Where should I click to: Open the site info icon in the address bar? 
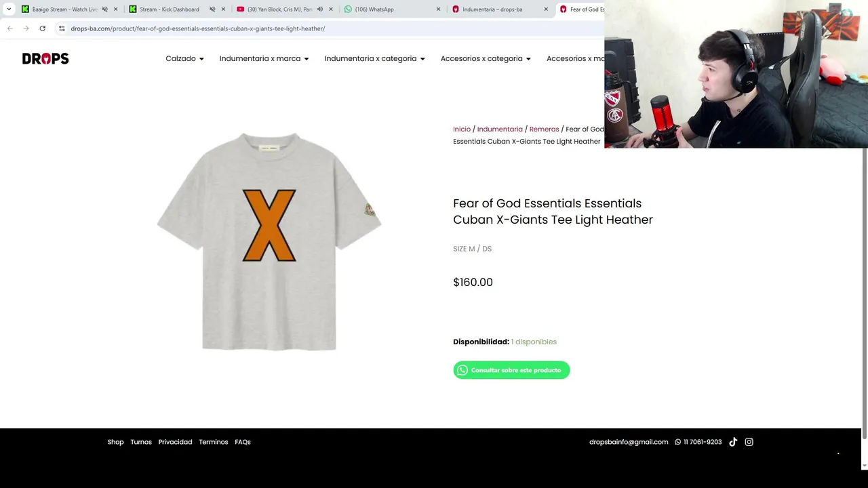coord(62,28)
